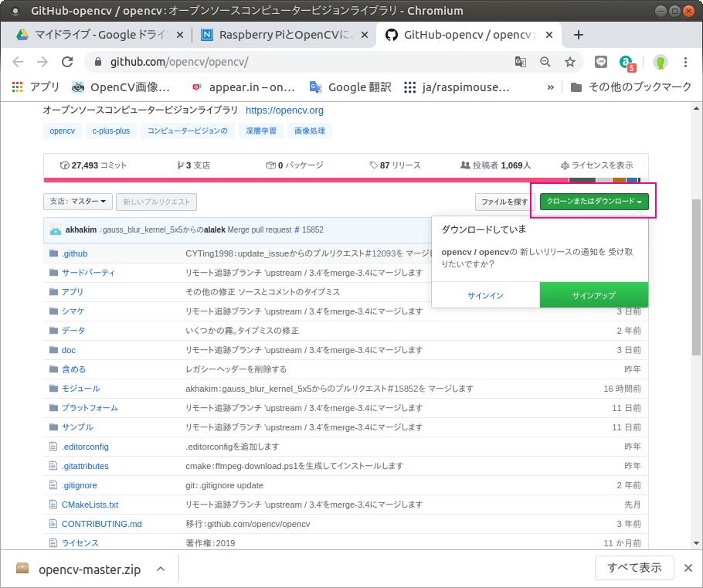Viewport: 703px width, 588px height.
Task: View the 3 支店 branches
Action: click(x=194, y=165)
